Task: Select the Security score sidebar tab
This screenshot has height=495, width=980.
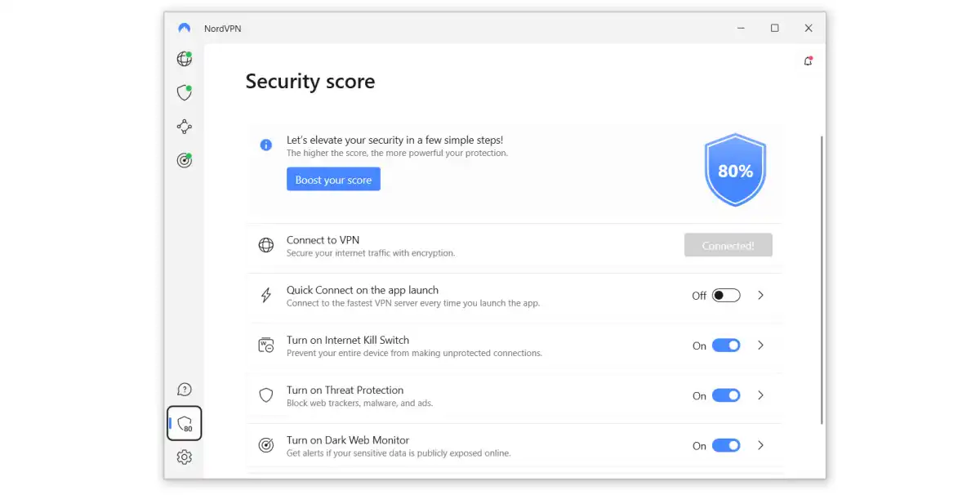Action: coord(185,424)
